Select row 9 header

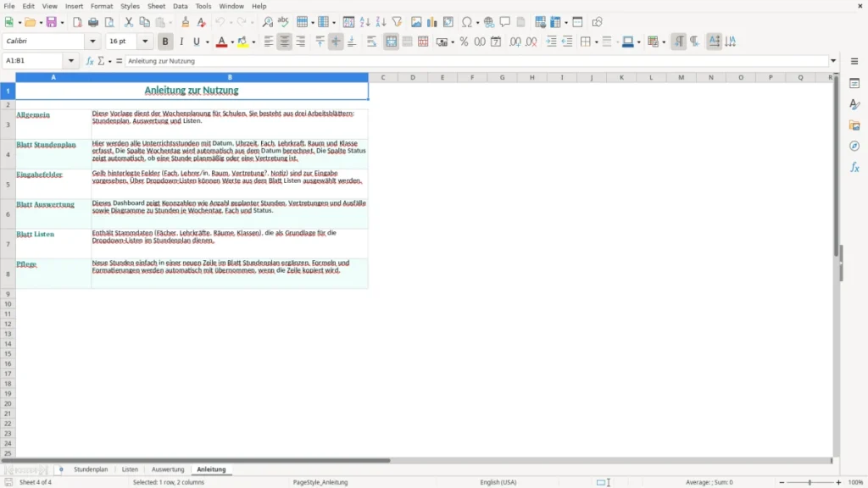click(x=8, y=294)
